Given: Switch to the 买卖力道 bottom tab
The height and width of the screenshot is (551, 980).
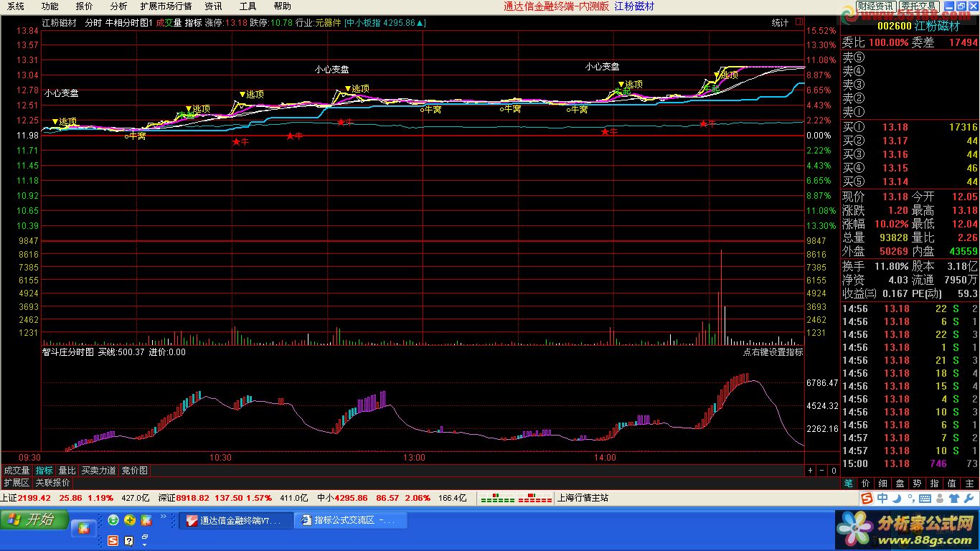Looking at the screenshot, I should tap(98, 471).
